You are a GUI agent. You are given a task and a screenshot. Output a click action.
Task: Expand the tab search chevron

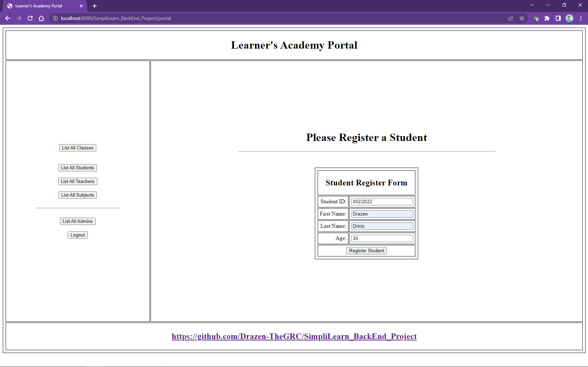click(532, 5)
